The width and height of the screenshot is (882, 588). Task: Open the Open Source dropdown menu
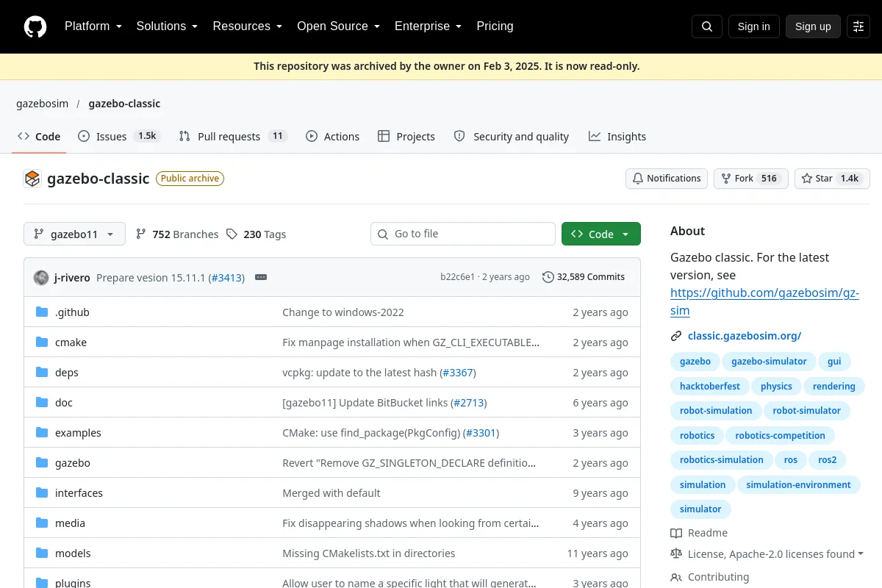(x=338, y=26)
